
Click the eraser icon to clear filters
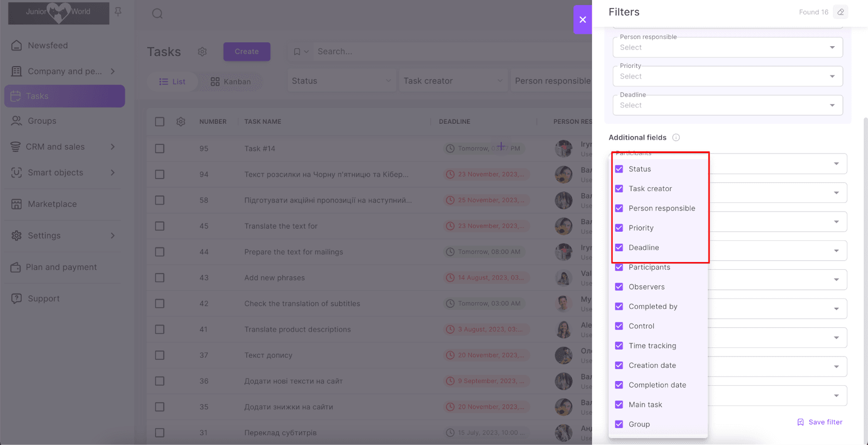[x=840, y=12]
